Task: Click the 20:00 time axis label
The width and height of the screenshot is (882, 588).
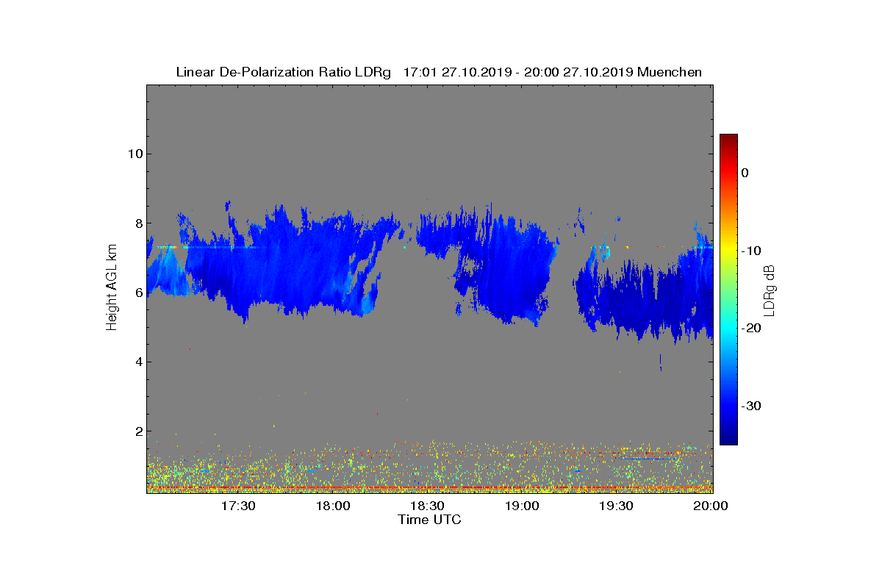Action: (711, 506)
